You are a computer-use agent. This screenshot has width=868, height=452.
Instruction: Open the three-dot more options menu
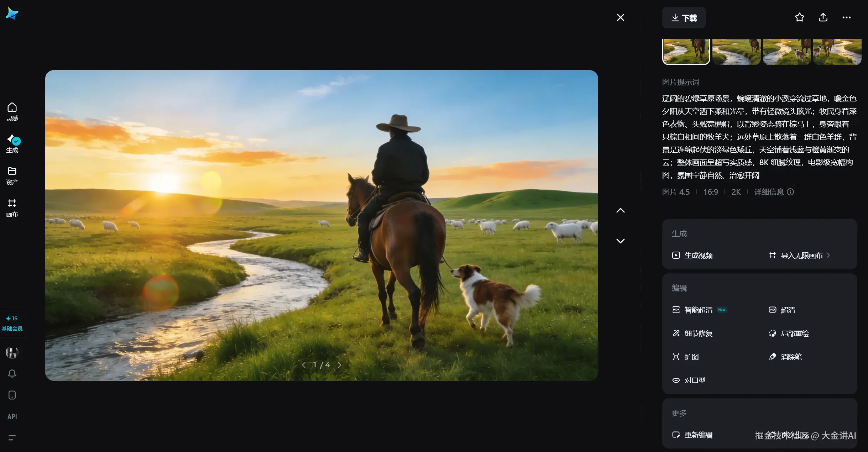(x=846, y=17)
